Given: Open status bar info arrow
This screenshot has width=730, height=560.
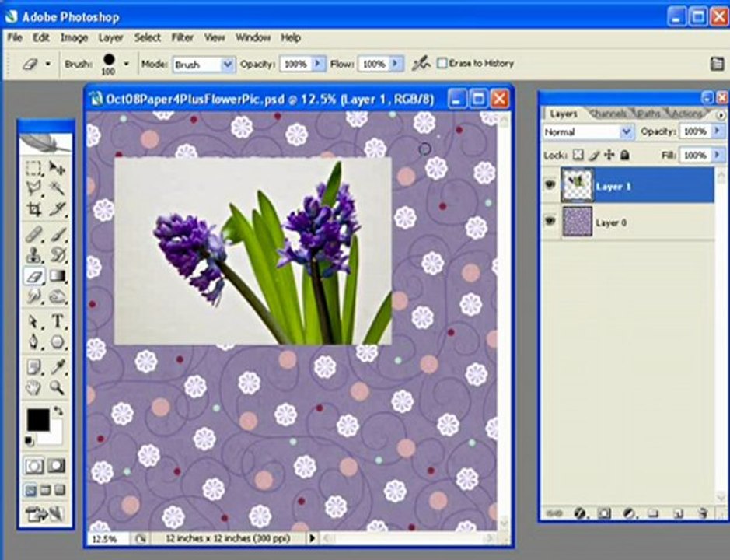Looking at the screenshot, I should point(312,538).
